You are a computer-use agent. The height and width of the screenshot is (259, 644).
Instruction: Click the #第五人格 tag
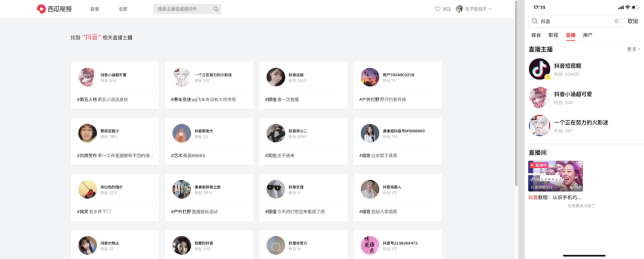pyautogui.click(x=86, y=100)
